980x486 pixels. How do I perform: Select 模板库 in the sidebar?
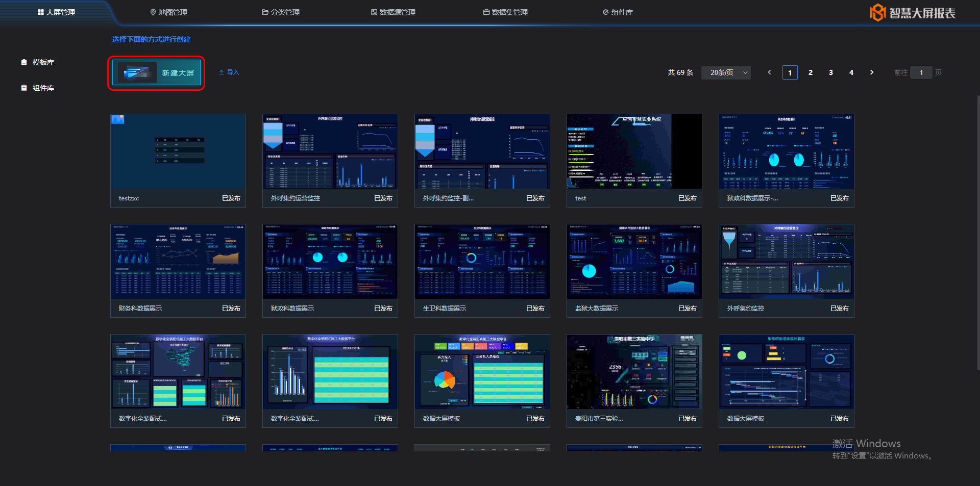[x=38, y=62]
